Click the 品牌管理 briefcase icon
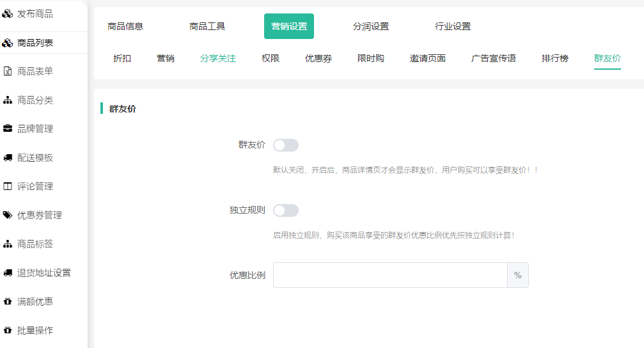Viewport: 644px width, 348px height. (x=8, y=129)
